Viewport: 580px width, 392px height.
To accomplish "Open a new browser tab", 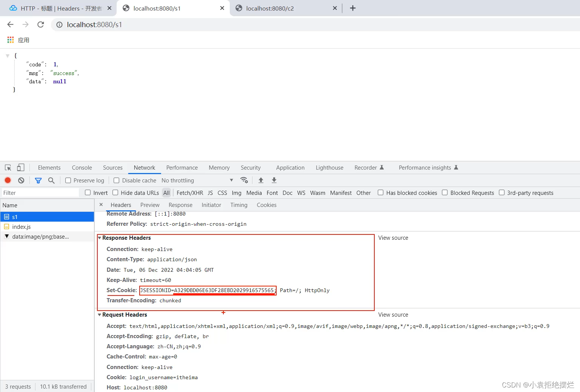I will click(x=353, y=8).
